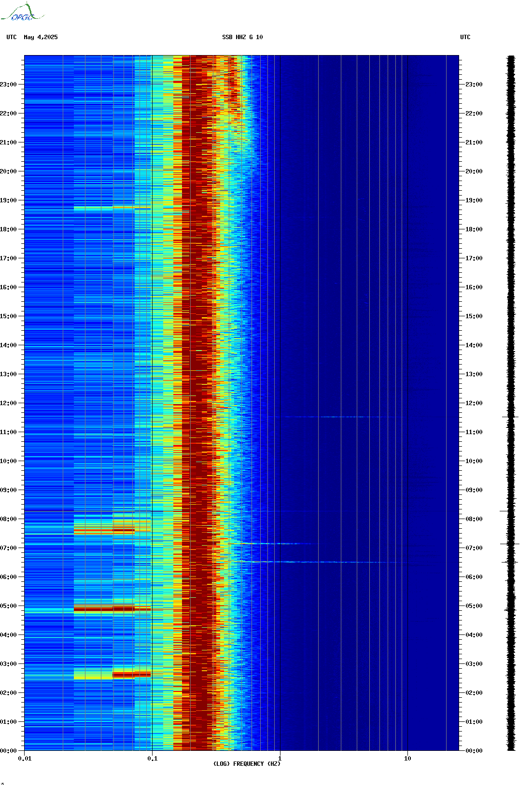Click the '10' frequency axis label
Screen dimensions: 532x789
click(407, 759)
